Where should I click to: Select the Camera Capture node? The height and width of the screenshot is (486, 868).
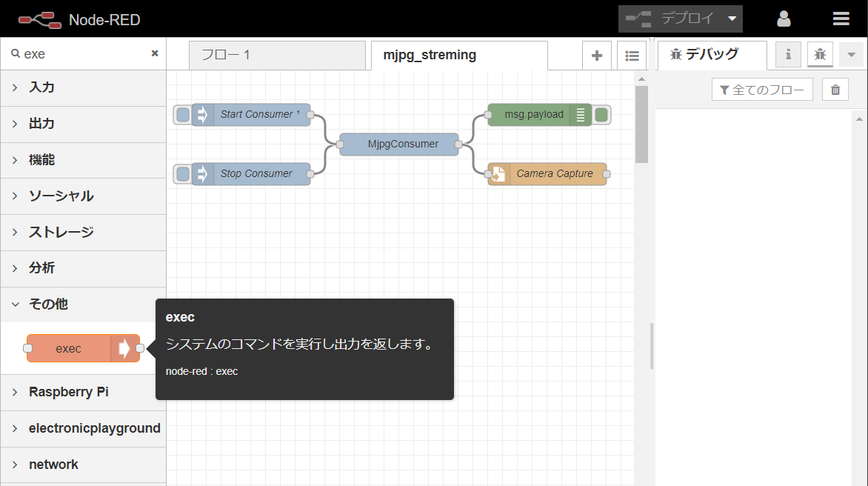(x=547, y=174)
